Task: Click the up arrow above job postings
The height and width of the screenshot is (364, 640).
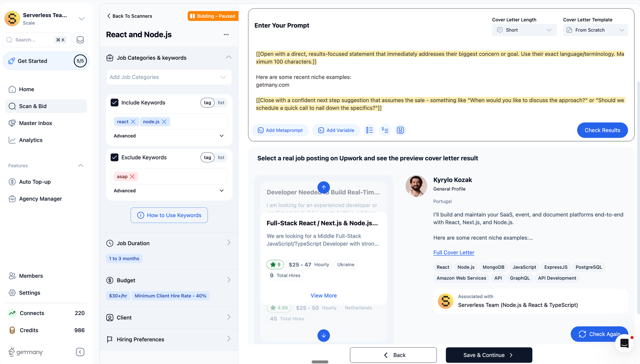Action: pyautogui.click(x=324, y=187)
